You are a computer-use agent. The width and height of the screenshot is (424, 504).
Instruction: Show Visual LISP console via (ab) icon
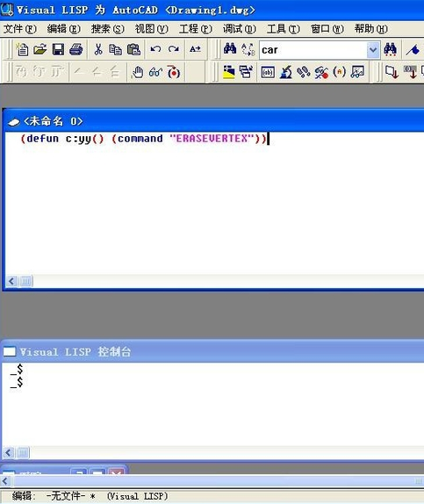pyautogui.click(x=268, y=72)
